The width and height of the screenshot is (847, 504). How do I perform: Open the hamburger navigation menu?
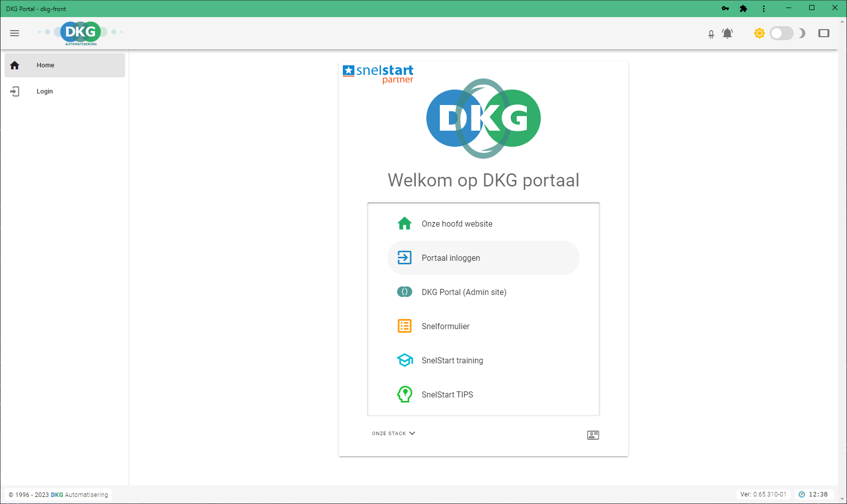click(15, 33)
